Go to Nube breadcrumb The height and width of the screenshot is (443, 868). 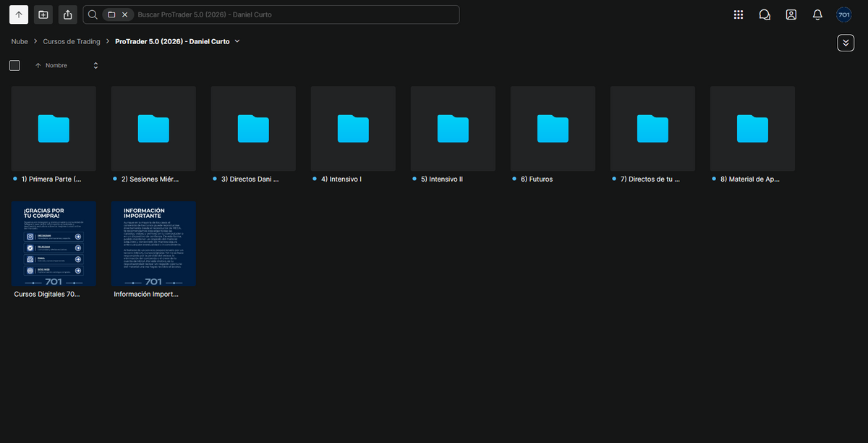(x=20, y=41)
